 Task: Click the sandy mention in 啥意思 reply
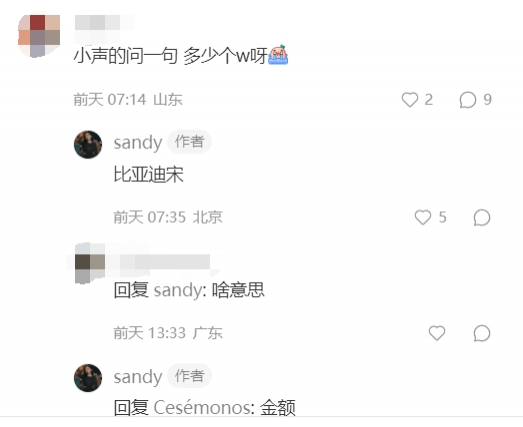tap(178, 290)
